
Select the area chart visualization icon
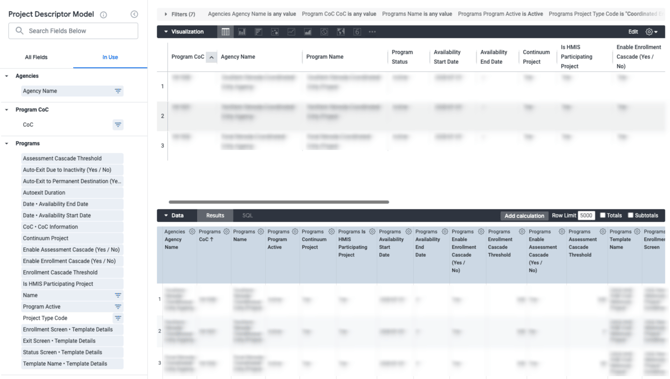(x=308, y=32)
